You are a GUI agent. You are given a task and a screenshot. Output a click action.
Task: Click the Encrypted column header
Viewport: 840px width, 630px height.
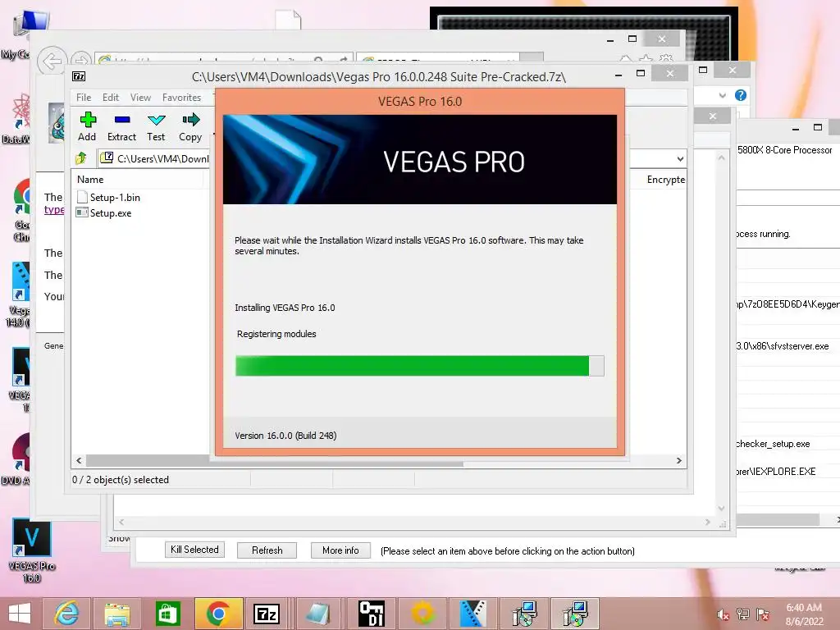tap(665, 180)
